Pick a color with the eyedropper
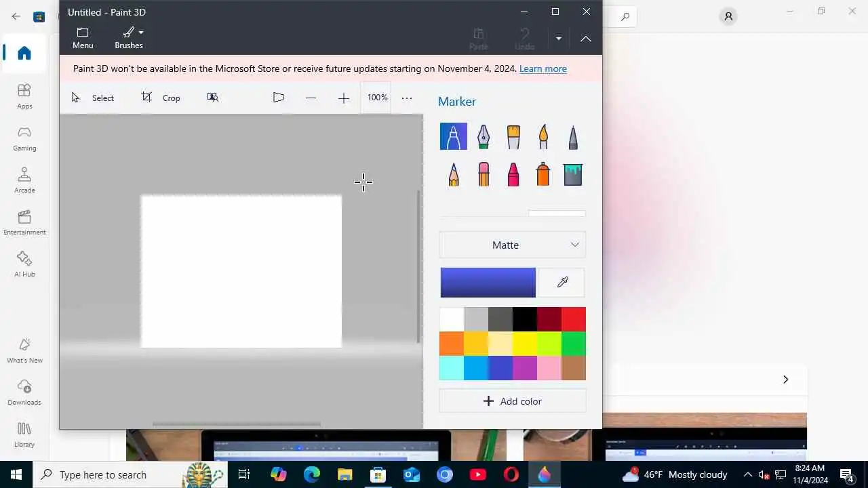 click(561, 283)
